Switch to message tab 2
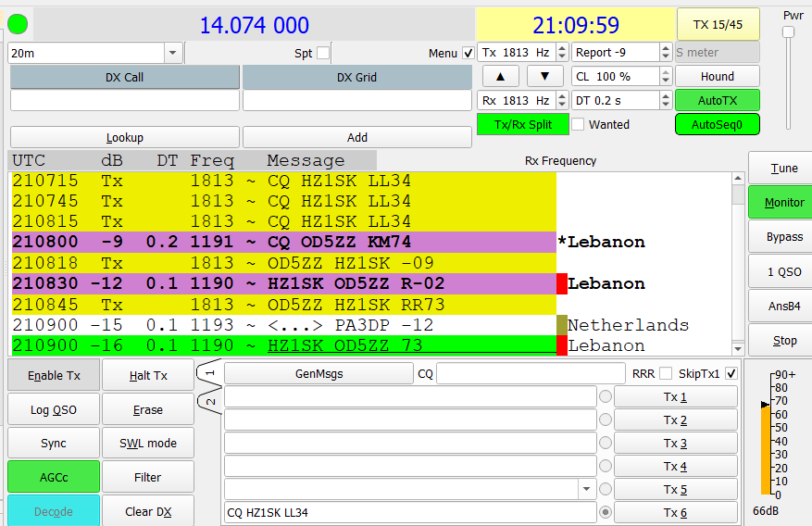Viewport: 812px width, 526px height. 211,402
